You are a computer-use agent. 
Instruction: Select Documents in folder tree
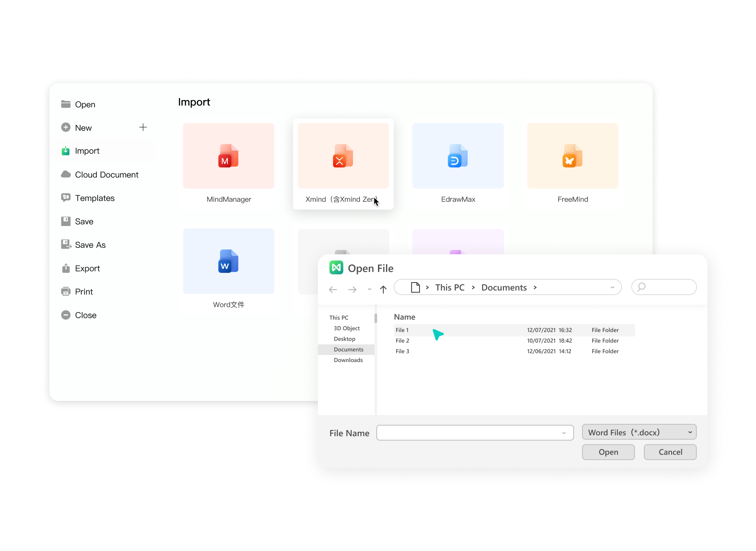tap(346, 350)
